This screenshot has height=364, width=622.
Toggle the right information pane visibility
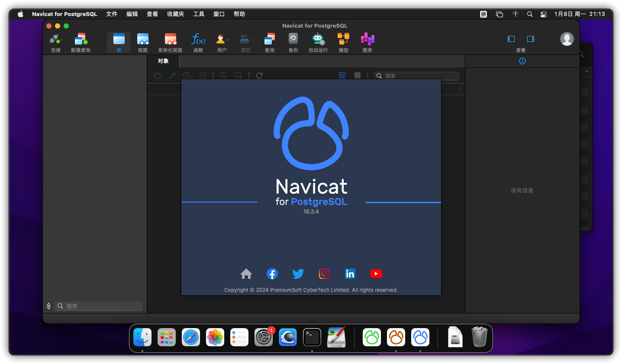click(x=531, y=39)
